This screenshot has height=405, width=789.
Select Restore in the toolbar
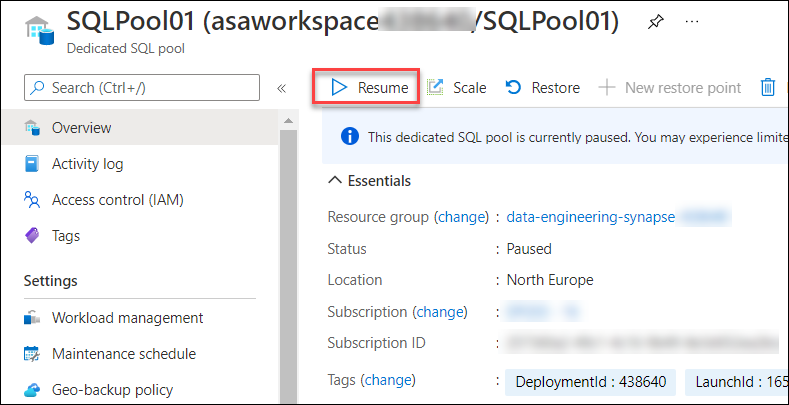point(543,88)
